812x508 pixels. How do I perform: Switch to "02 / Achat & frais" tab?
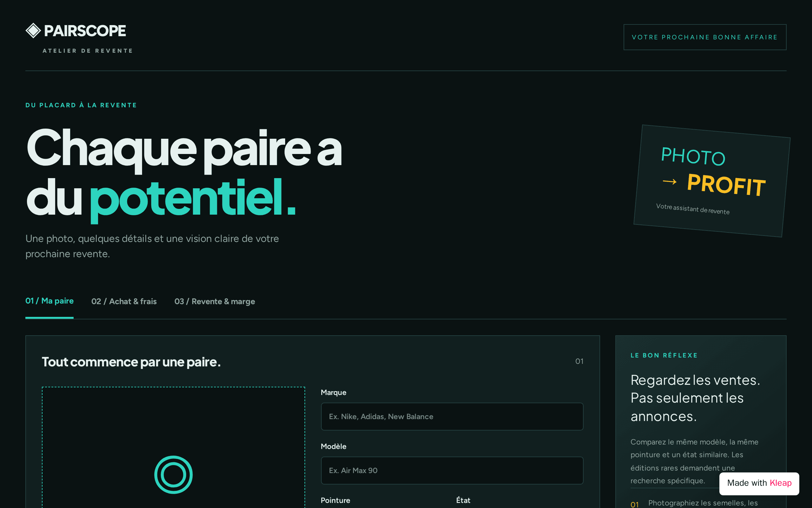(x=124, y=301)
